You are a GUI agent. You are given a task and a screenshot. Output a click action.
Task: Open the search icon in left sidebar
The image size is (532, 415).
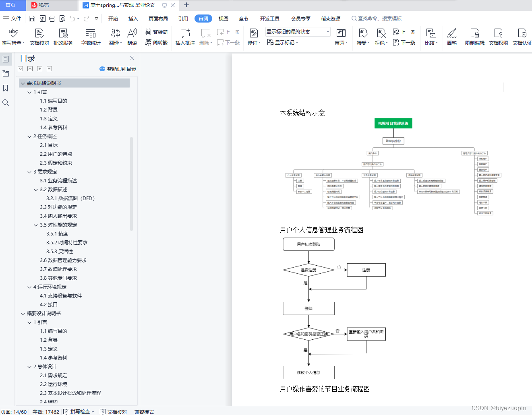(x=6, y=103)
